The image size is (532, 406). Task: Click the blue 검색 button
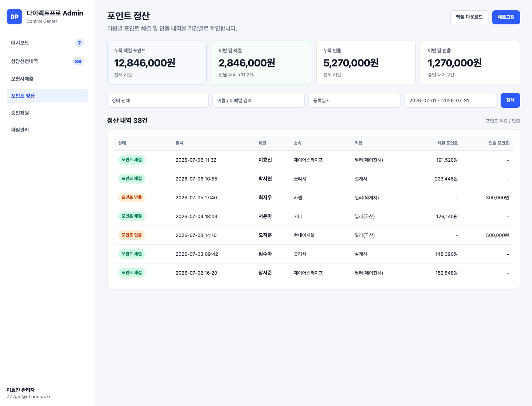[x=510, y=100]
